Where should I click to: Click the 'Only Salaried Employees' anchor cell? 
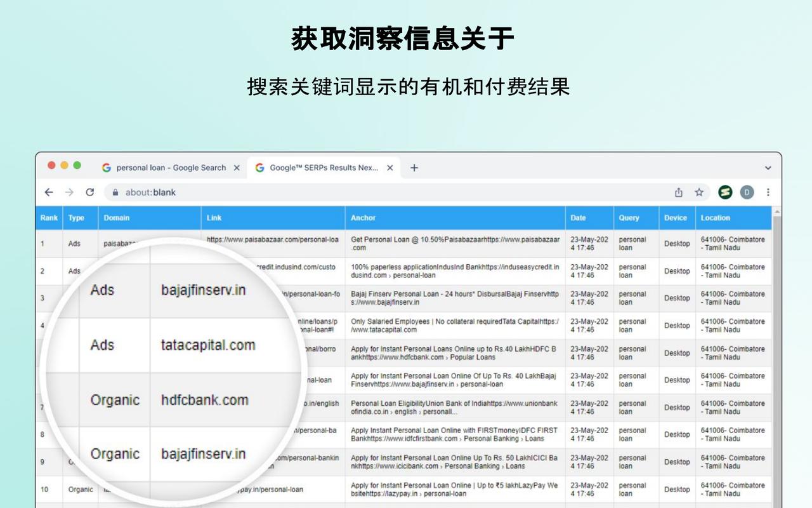(x=455, y=325)
